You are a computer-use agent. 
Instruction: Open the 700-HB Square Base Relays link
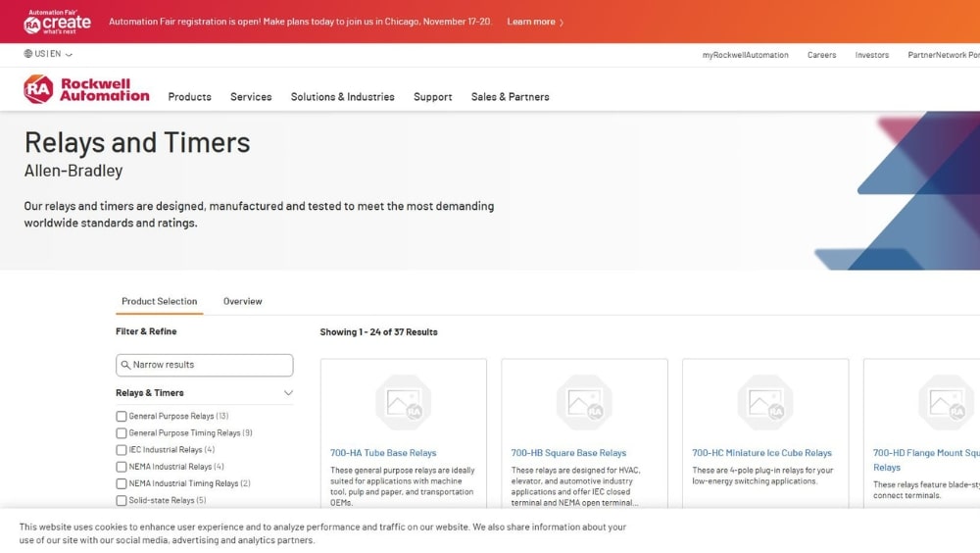click(x=568, y=453)
